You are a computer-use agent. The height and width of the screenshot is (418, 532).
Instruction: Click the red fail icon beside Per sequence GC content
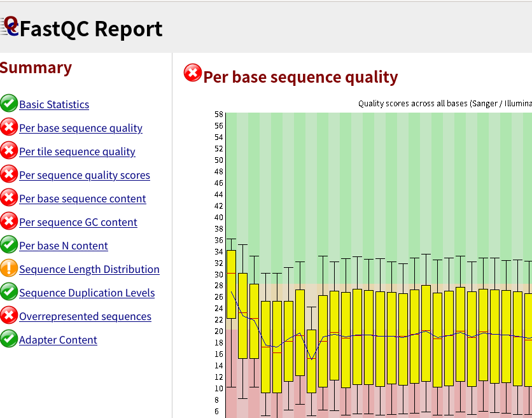point(9,221)
